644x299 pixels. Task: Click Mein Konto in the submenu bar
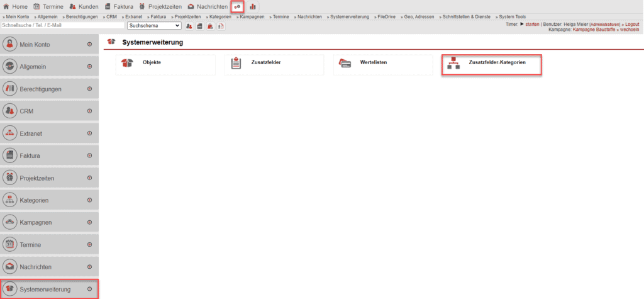[x=16, y=17]
